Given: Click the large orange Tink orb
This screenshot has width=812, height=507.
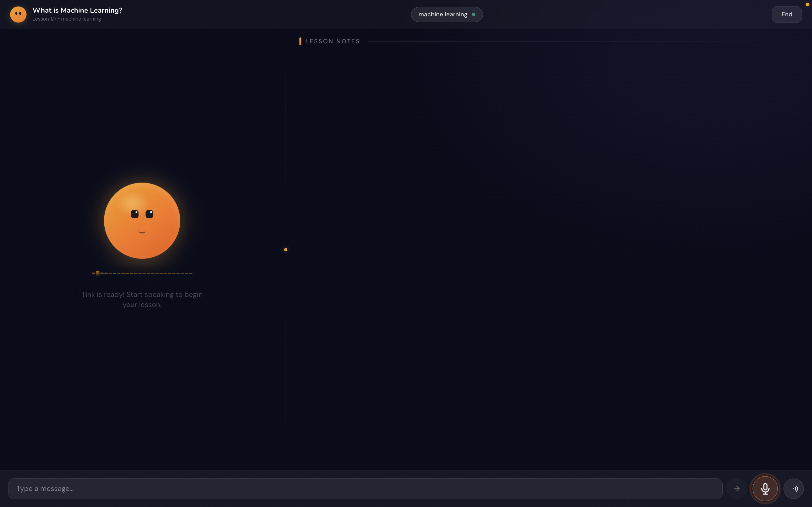Looking at the screenshot, I should click(142, 221).
